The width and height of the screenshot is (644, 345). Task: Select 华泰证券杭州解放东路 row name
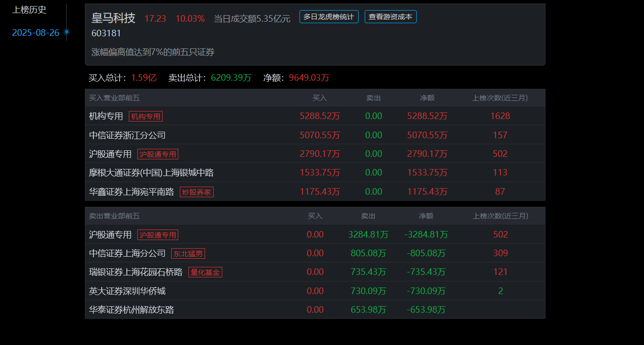click(x=131, y=310)
